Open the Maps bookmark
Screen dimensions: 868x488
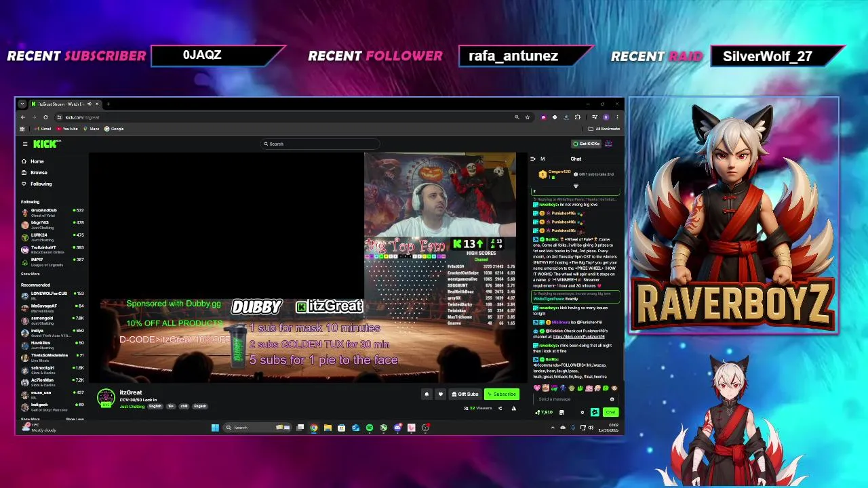(91, 129)
